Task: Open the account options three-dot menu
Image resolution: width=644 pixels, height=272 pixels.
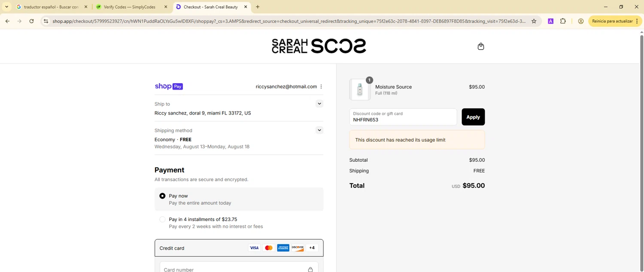Action: pyautogui.click(x=321, y=87)
